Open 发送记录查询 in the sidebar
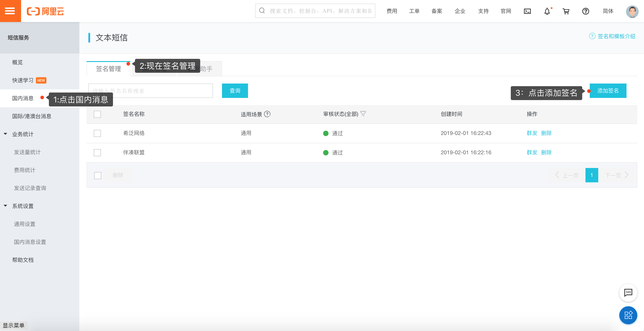644x331 pixels. (30, 188)
